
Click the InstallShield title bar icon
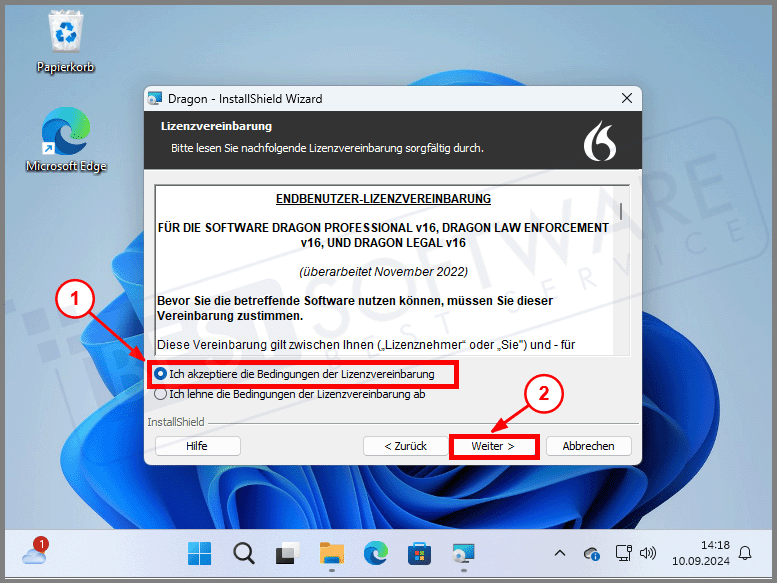pos(155,99)
